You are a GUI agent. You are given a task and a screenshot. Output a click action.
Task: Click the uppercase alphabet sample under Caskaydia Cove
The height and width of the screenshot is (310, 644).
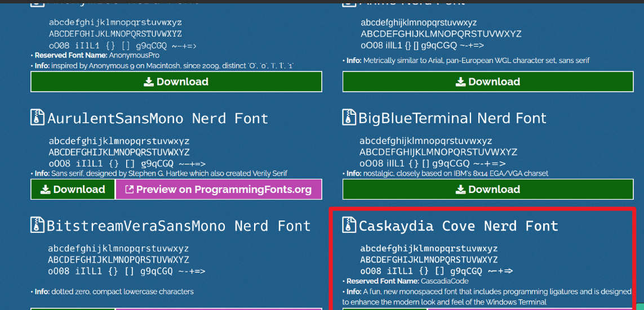[x=429, y=260]
